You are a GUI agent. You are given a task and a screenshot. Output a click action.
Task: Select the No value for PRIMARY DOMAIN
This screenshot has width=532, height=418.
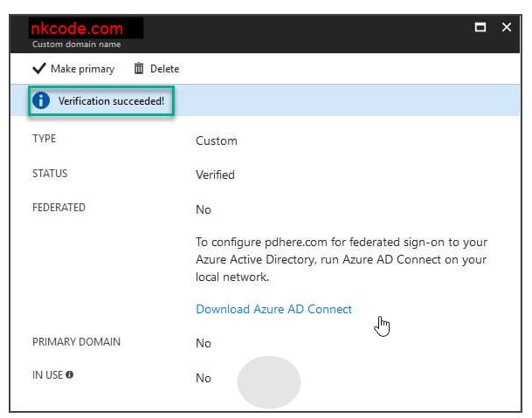coord(204,343)
